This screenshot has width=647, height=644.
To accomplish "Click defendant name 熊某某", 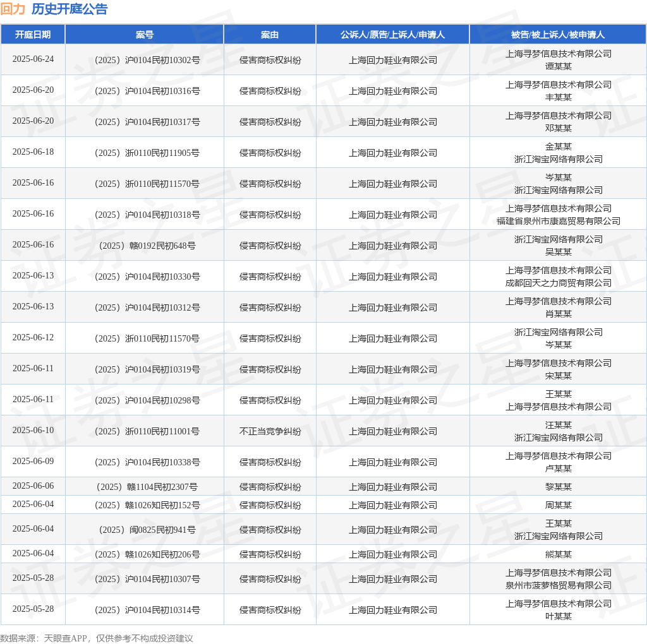I will click(x=559, y=554).
